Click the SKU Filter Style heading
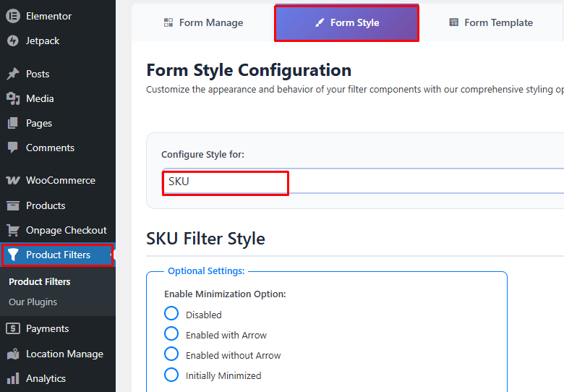Image resolution: width=564 pixels, height=392 pixels. click(206, 239)
